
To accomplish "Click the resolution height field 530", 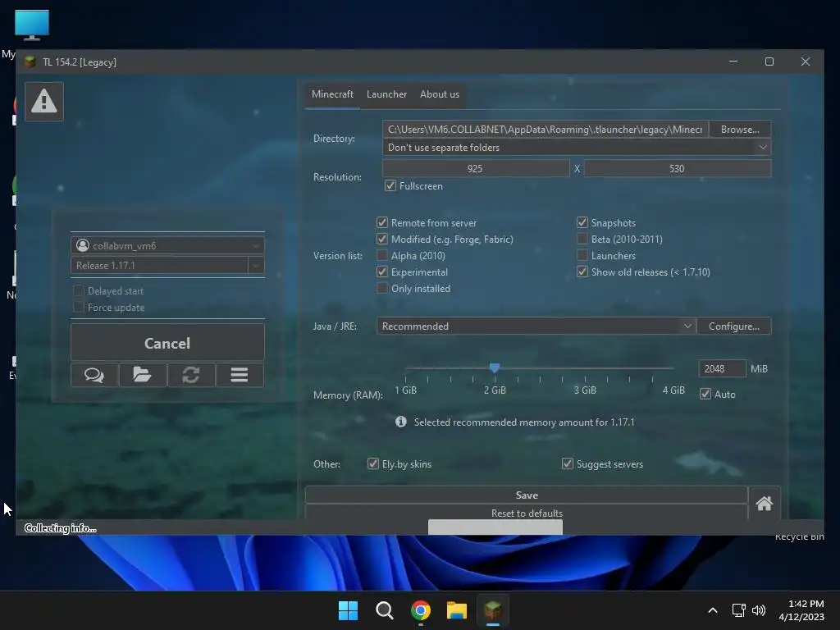I will pyautogui.click(x=678, y=168).
